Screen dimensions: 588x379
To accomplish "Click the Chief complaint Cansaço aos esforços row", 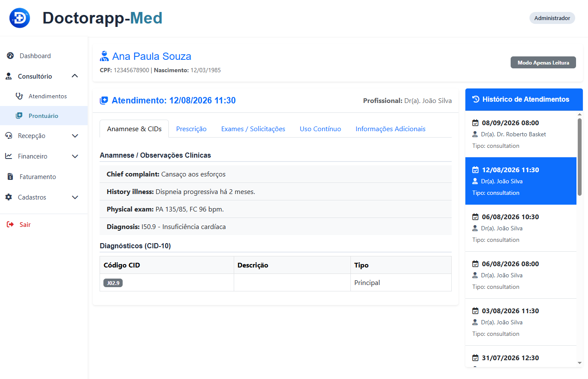I will point(276,174).
